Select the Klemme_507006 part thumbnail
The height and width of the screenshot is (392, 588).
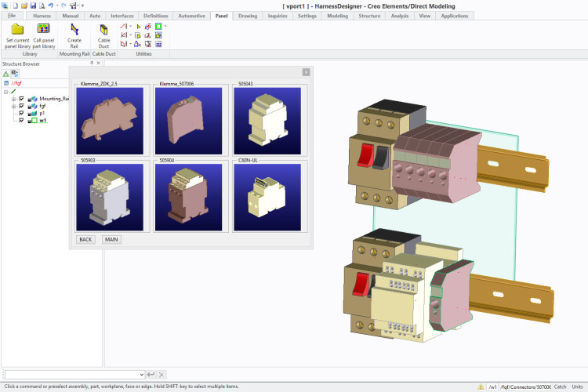click(189, 121)
